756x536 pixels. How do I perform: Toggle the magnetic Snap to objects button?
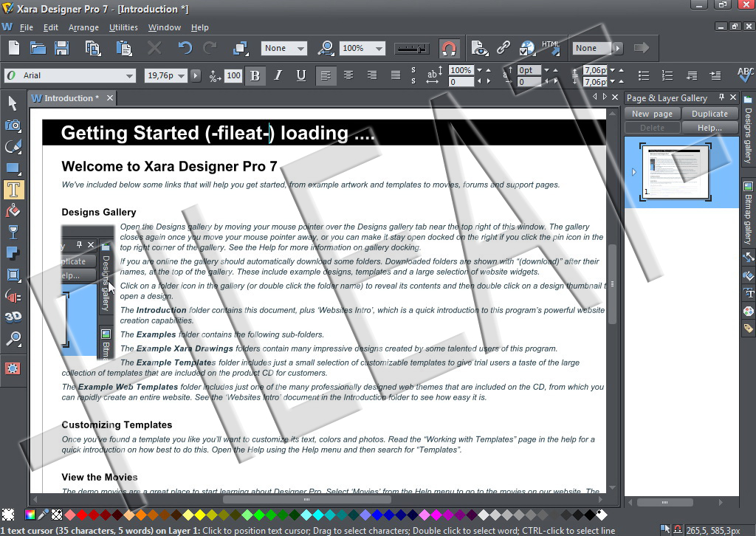448,48
